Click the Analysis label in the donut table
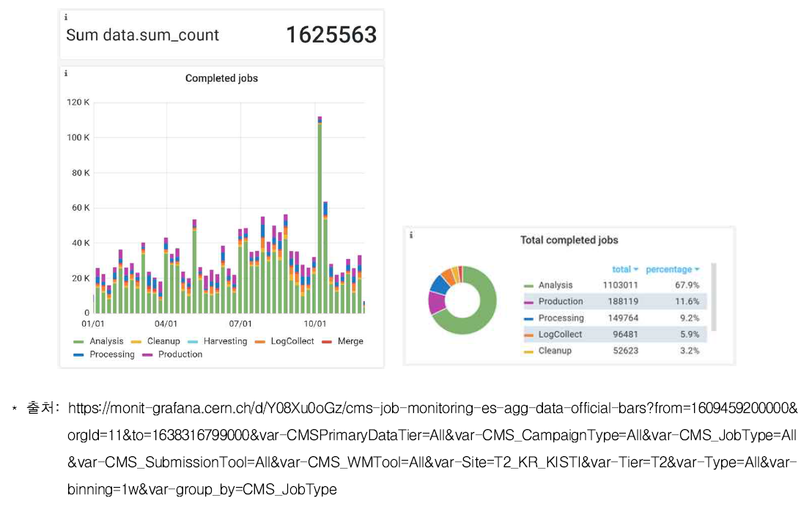The image size is (812, 525). (555, 286)
